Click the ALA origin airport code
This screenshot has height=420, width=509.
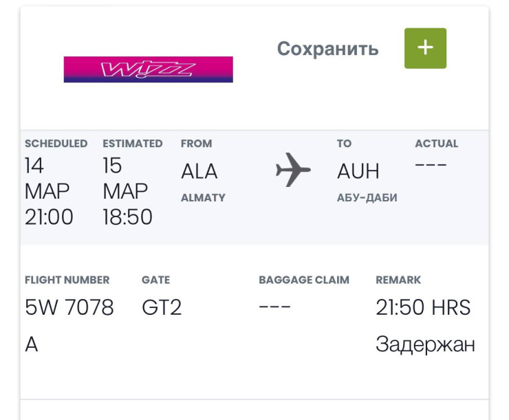pyautogui.click(x=199, y=171)
